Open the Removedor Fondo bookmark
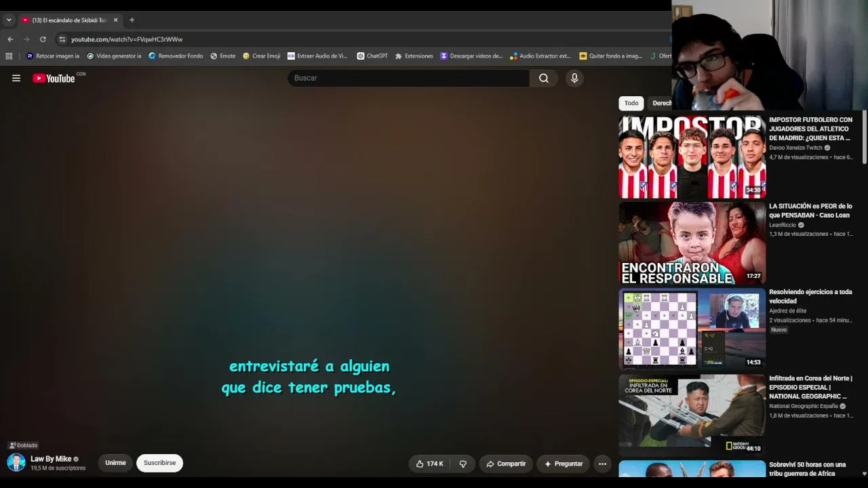The image size is (868, 488). click(x=176, y=56)
